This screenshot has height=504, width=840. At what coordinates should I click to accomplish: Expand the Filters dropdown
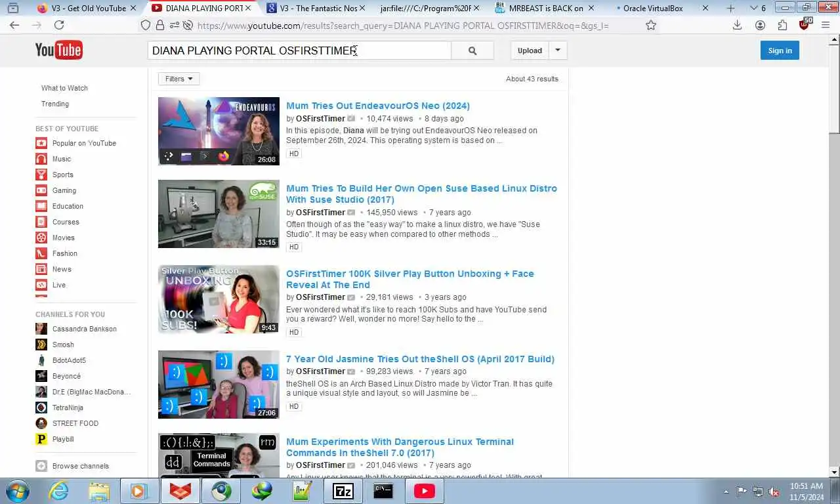(178, 79)
